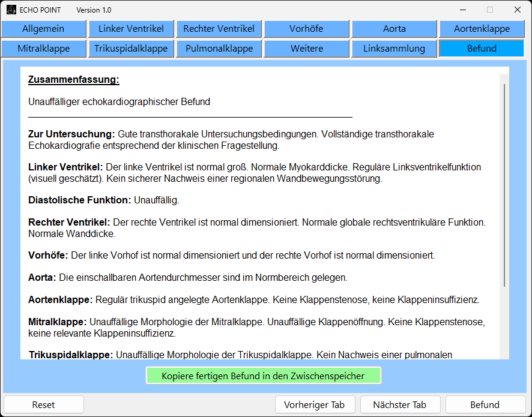This screenshot has height=417, width=532.
Task: Select the Trikuspidalklappe tab
Action: 131,49
